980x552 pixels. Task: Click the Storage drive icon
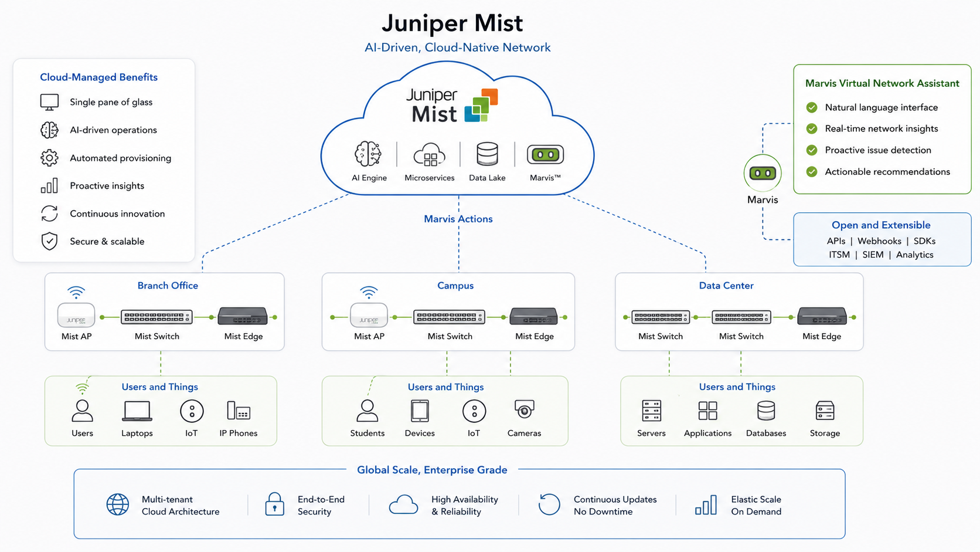point(825,411)
